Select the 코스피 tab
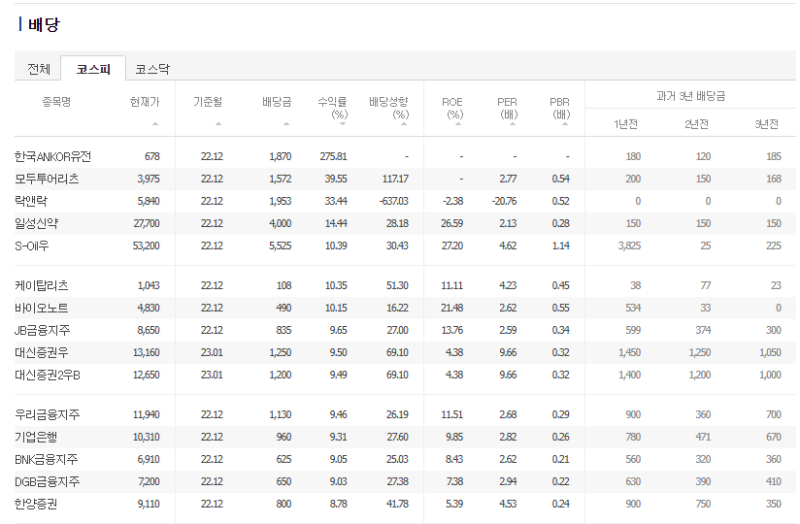The height and width of the screenshot is (524, 800). [x=93, y=69]
